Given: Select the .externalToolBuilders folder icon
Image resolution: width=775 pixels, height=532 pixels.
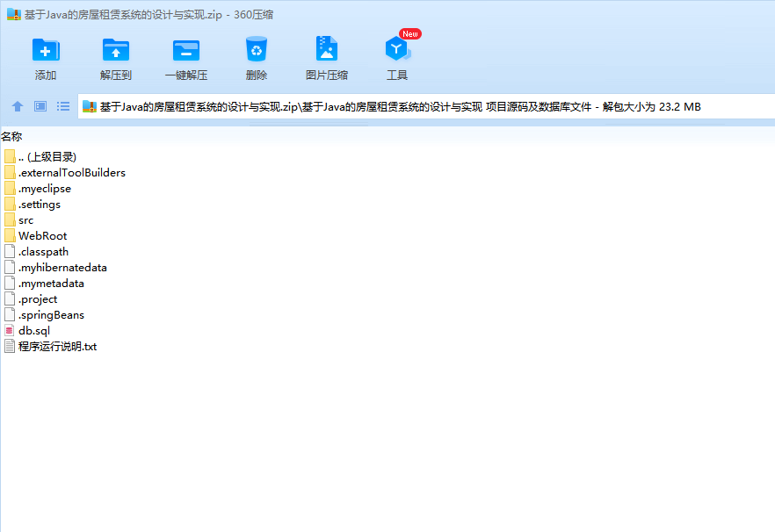Looking at the screenshot, I should click(x=10, y=172).
